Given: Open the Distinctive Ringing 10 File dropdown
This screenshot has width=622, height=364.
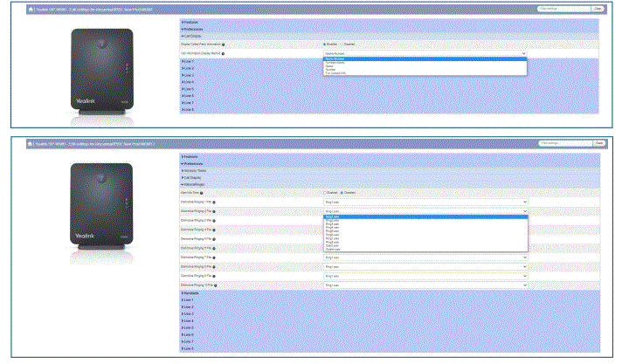Looking at the screenshot, I should (x=425, y=285).
